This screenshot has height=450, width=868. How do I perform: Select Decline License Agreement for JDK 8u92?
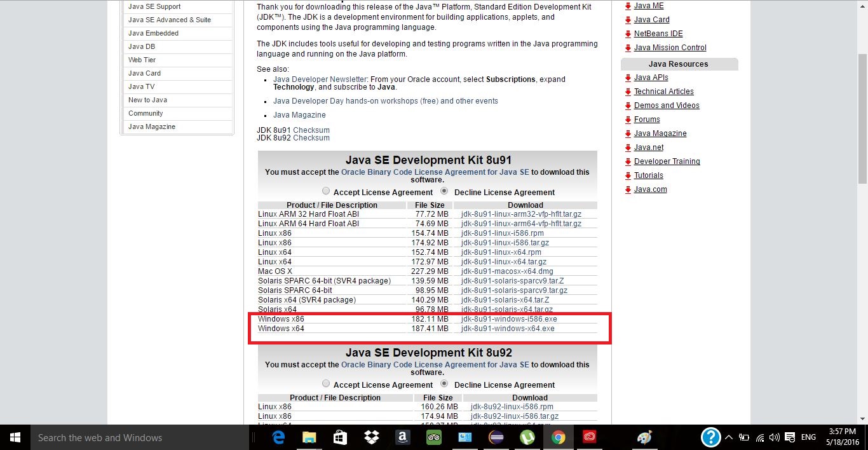[x=444, y=384]
